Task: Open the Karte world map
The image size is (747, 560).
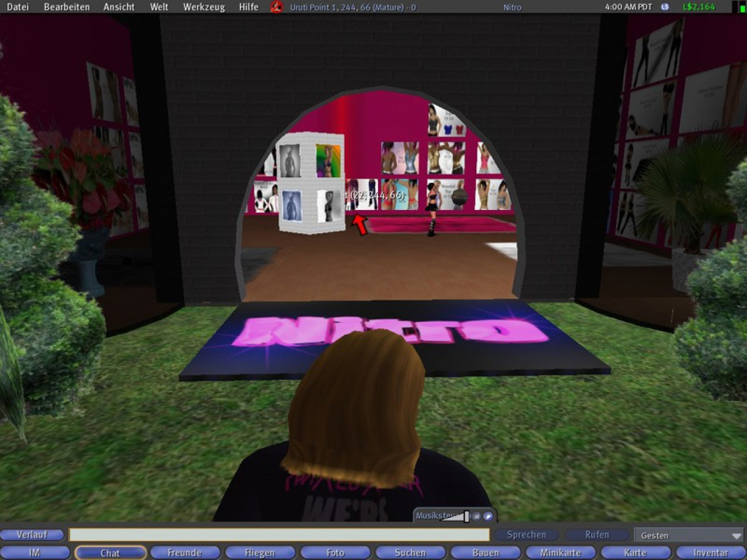Action: [636, 552]
